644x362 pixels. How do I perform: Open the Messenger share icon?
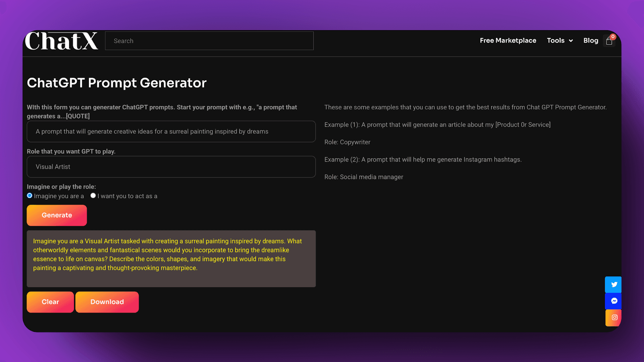click(614, 301)
